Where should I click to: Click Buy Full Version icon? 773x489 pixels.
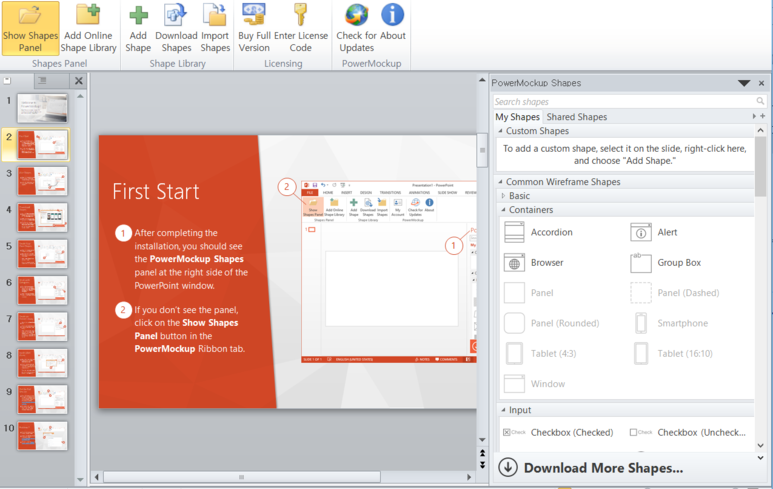click(x=254, y=14)
